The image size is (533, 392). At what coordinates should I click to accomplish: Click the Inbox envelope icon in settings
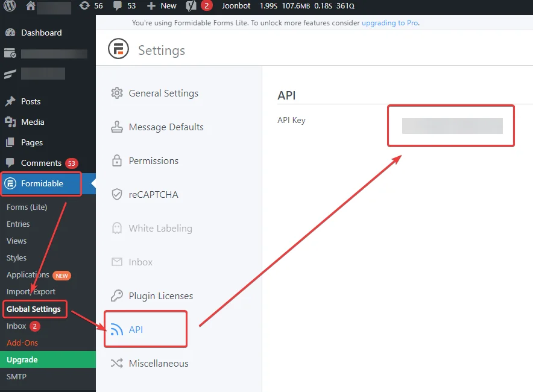coord(117,262)
